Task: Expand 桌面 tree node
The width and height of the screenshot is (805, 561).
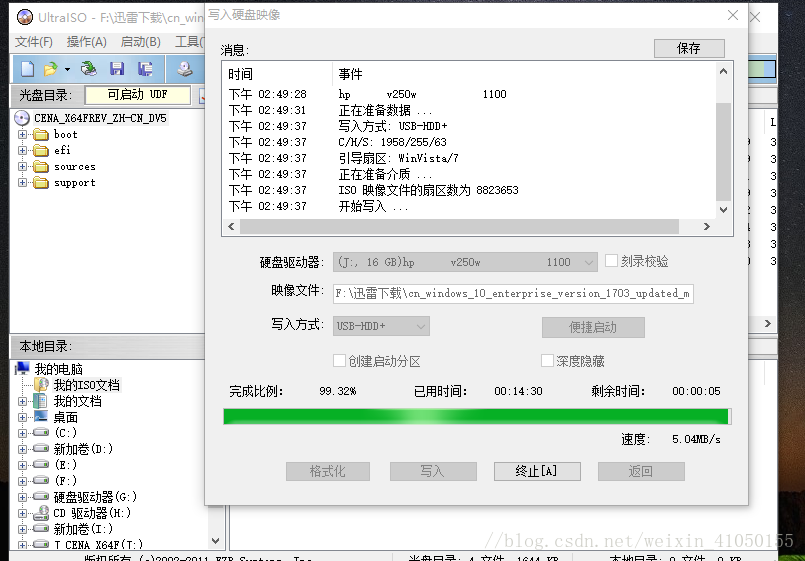Action: pos(22,417)
